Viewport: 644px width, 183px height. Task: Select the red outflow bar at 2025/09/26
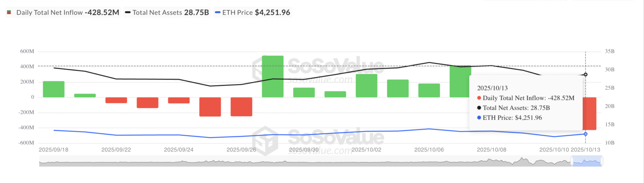[241, 106]
